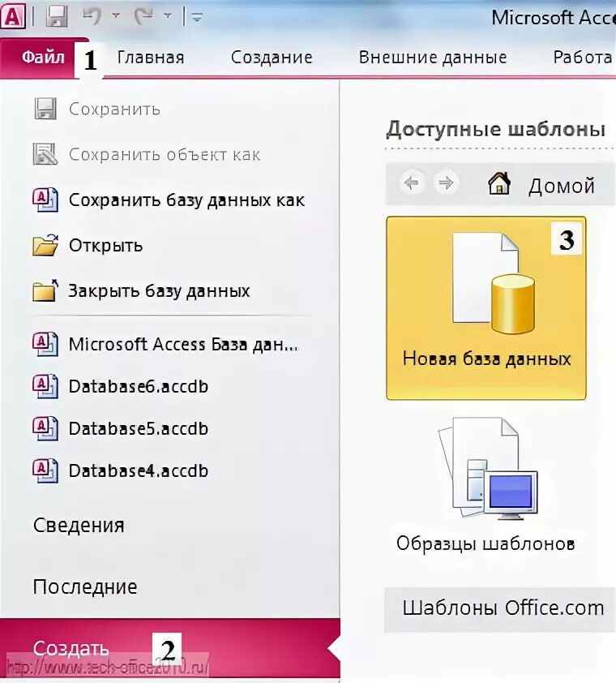Click the Сохранить базу данных как icon
Viewport: 616px width, 683px height.
pyautogui.click(x=45, y=200)
